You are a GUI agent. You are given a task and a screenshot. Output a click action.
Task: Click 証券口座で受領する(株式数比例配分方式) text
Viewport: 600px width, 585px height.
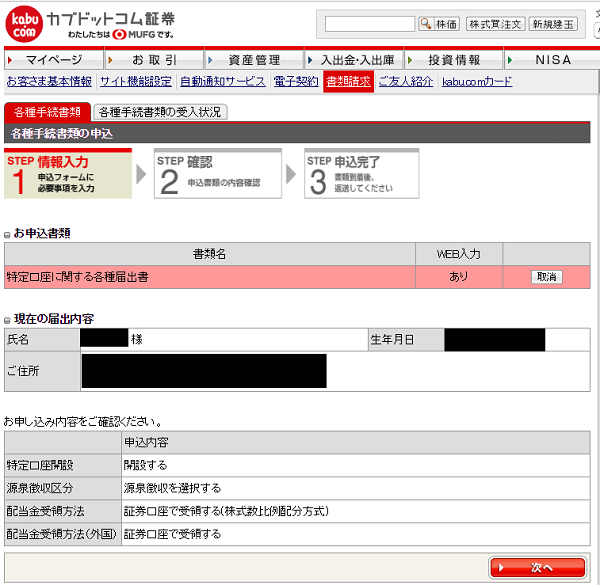(x=226, y=511)
